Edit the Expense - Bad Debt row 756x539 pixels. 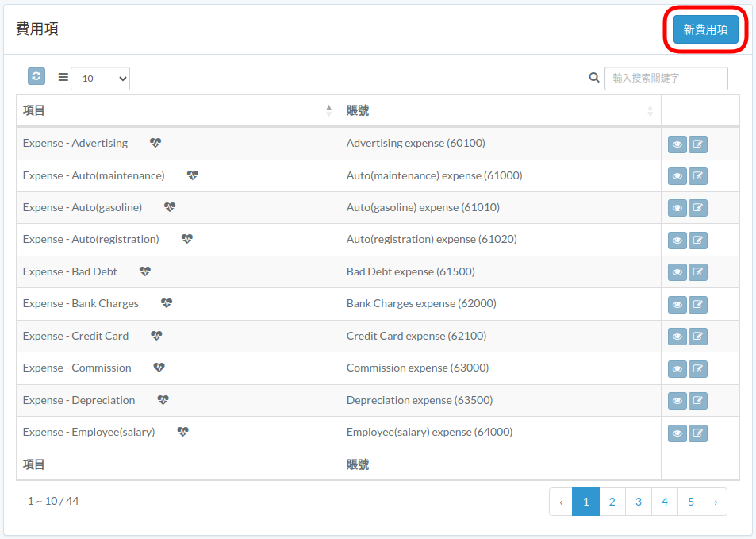click(x=697, y=272)
